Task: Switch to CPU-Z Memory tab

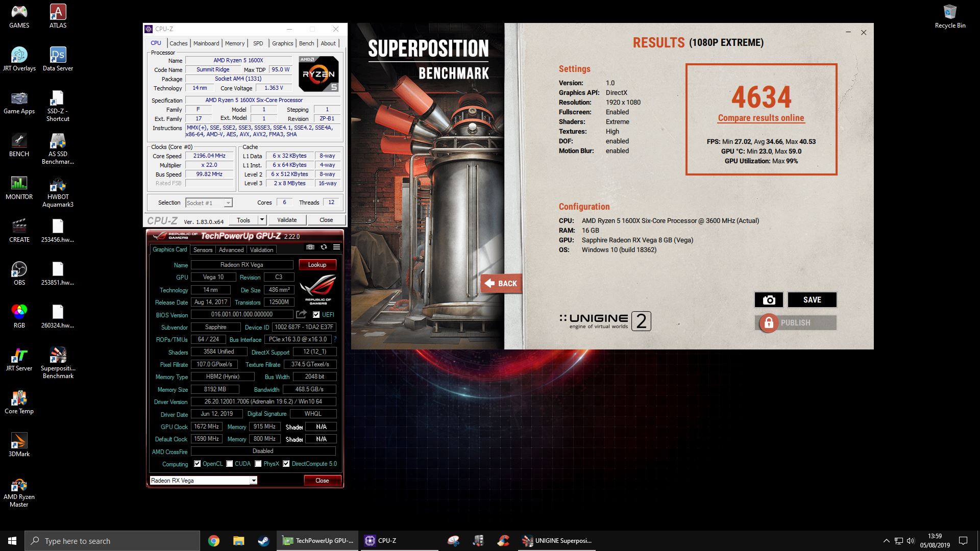Action: [x=235, y=43]
